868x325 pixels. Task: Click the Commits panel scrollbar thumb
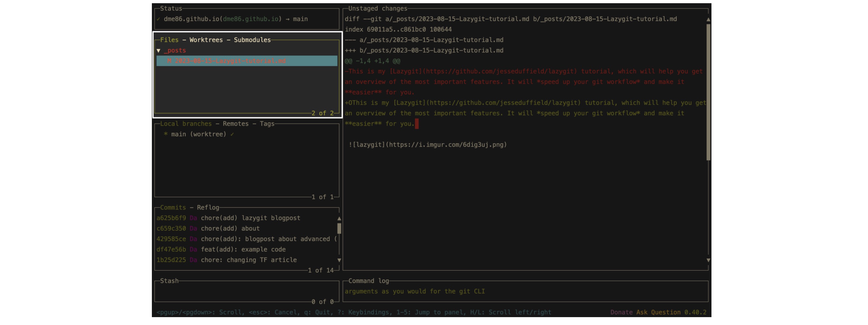[x=339, y=228]
